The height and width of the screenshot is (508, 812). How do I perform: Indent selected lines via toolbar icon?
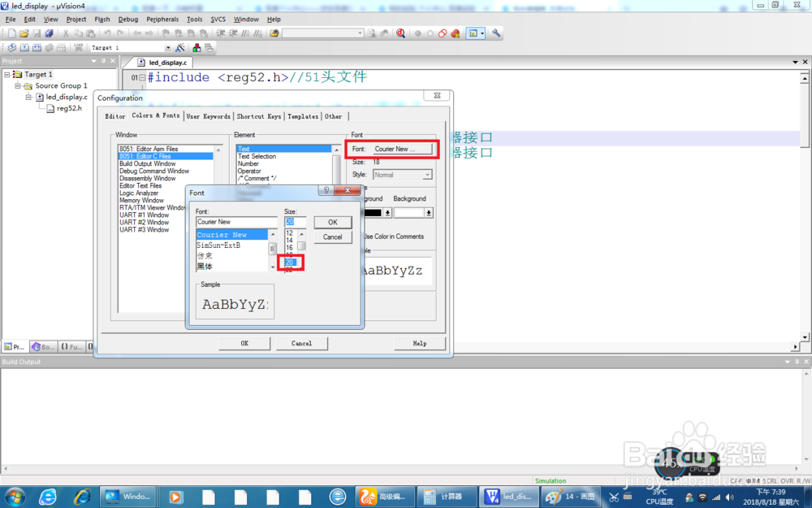click(x=221, y=33)
